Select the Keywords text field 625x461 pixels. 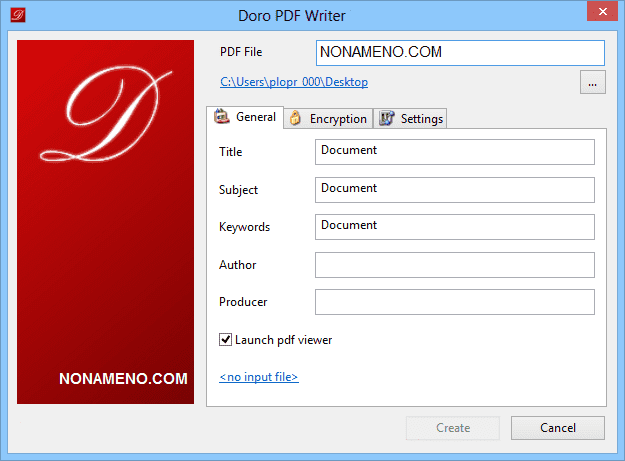(x=454, y=227)
